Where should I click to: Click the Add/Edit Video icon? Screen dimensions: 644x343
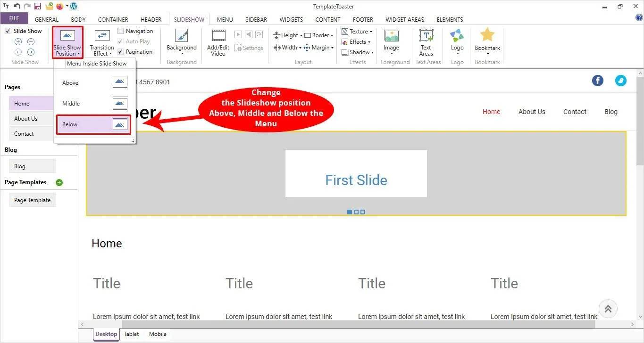(218, 36)
